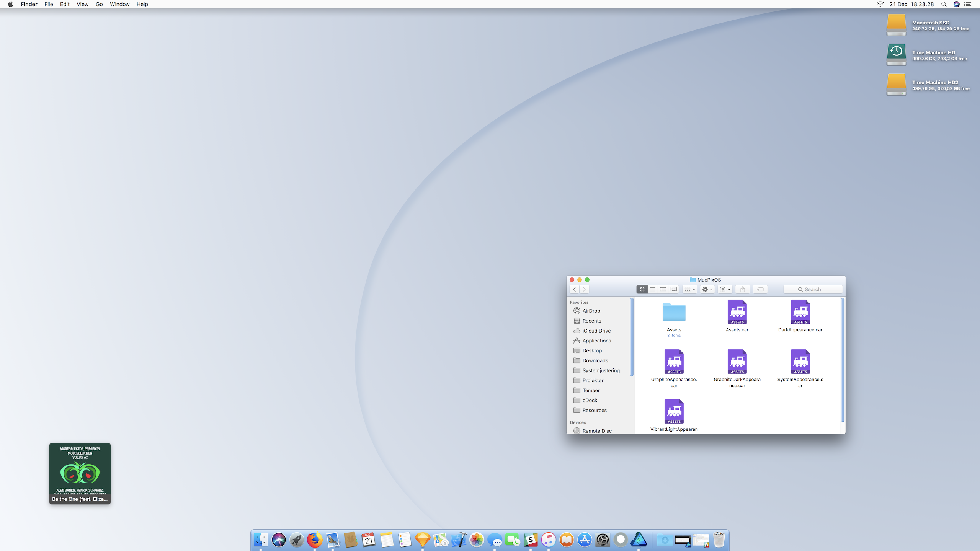Screen dimensions: 980x551
Task: Click the Edit Tags button in toolbar
Action: pos(760,289)
